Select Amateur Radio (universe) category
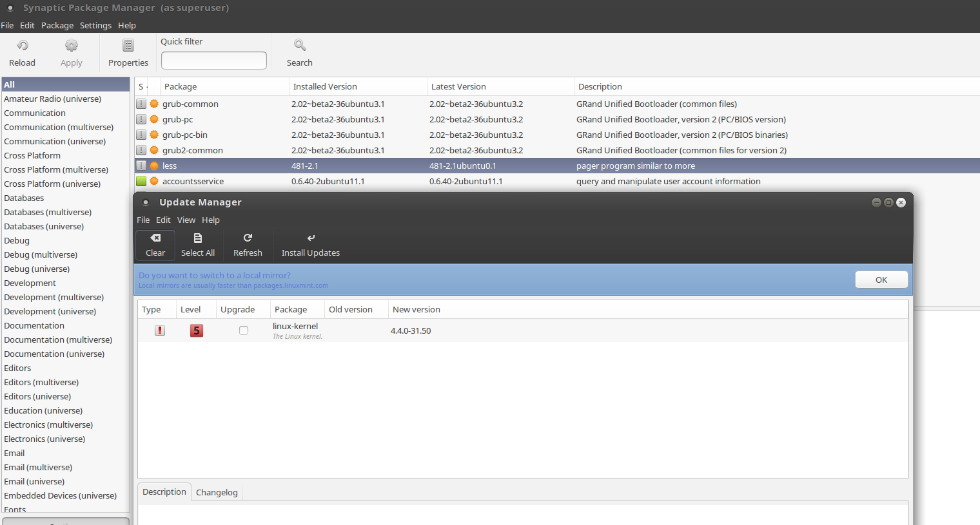Image resolution: width=980 pixels, height=525 pixels. [66, 99]
